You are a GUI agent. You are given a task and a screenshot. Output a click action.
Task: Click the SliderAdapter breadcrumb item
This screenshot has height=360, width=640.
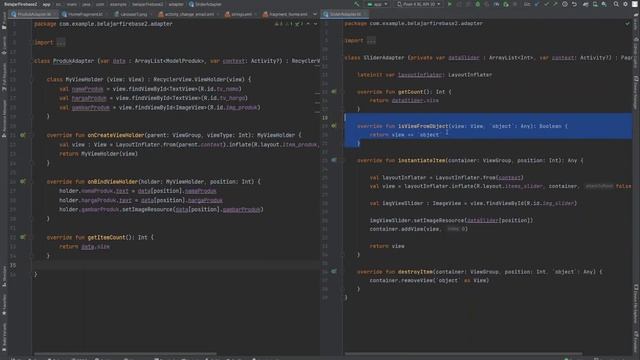(205, 4)
